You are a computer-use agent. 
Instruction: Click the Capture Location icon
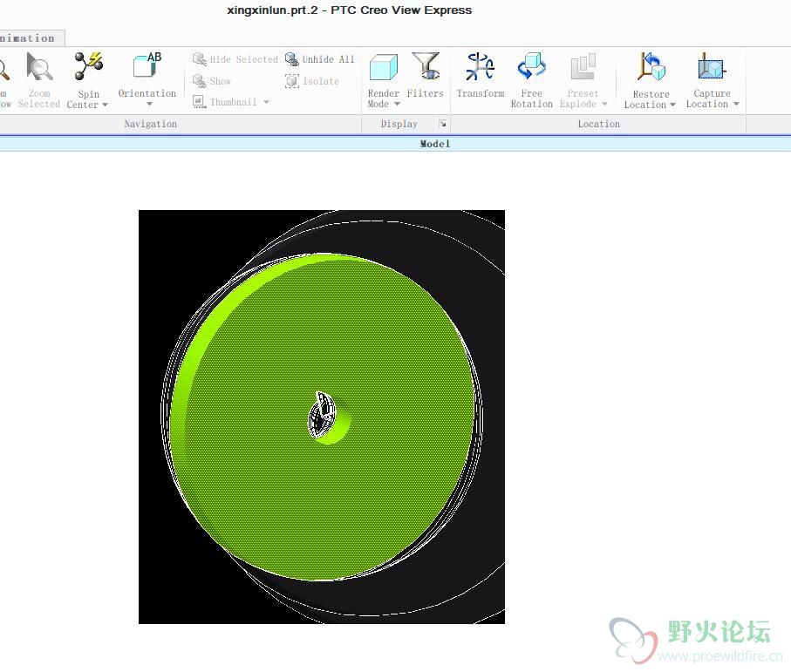[712, 66]
